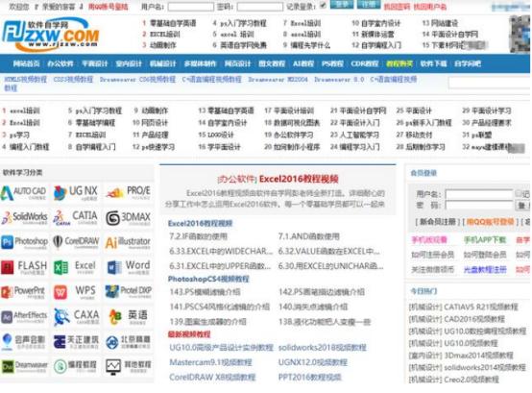
Task: Open the UGNX12.0视频教程 link
Action: [313, 362]
